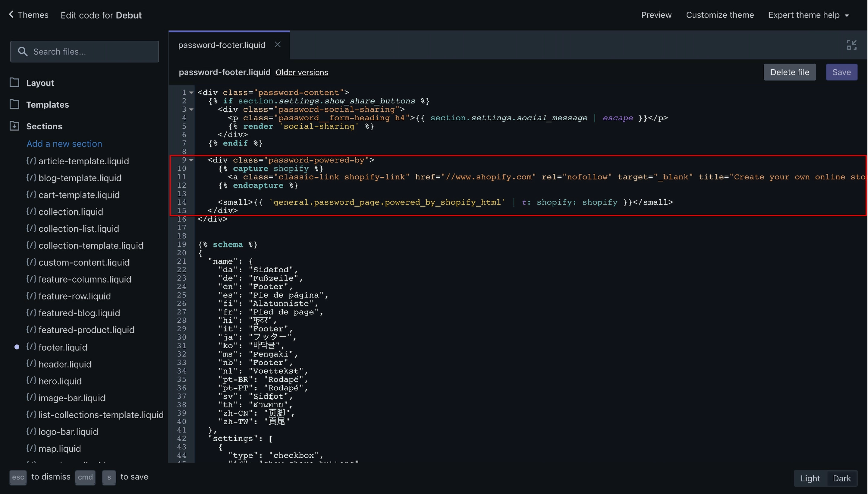Click the hero.liquid file icon
The width and height of the screenshot is (868, 494).
(x=31, y=381)
